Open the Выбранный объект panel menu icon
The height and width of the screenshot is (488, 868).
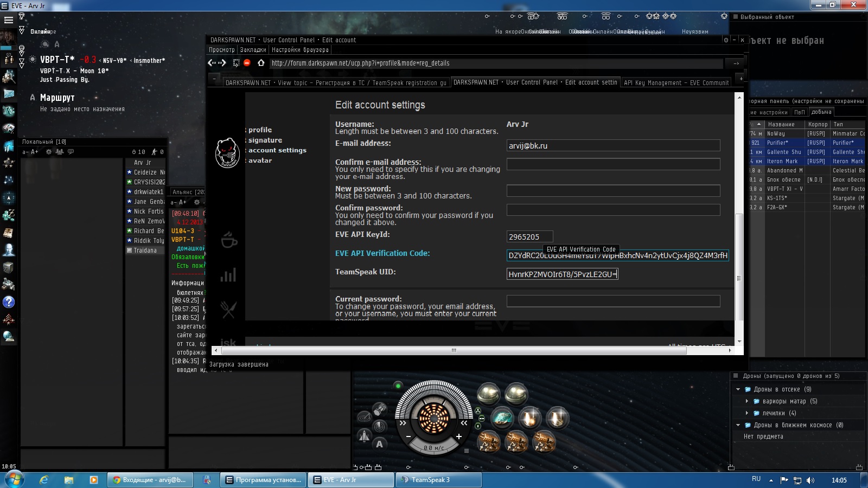[x=736, y=17]
